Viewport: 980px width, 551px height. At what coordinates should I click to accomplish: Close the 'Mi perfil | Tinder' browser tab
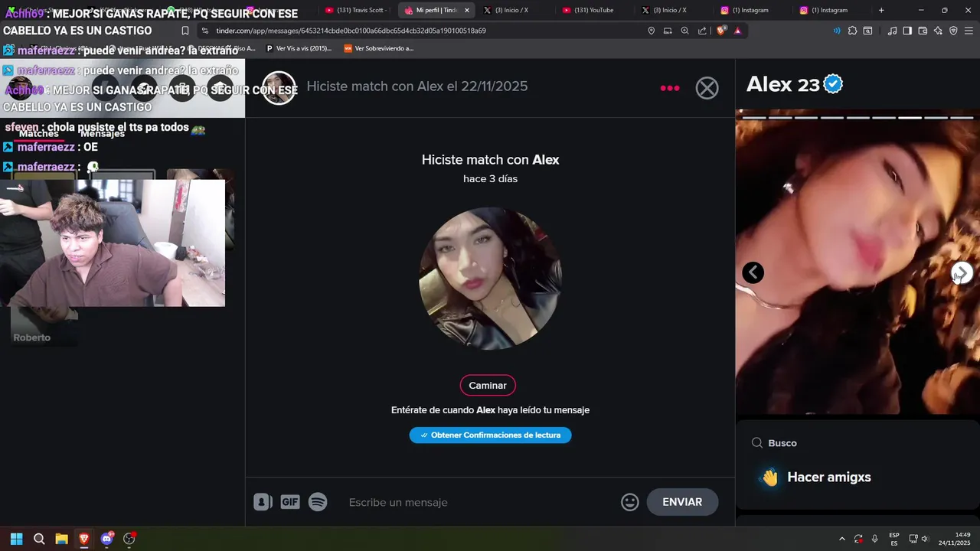[467, 10]
